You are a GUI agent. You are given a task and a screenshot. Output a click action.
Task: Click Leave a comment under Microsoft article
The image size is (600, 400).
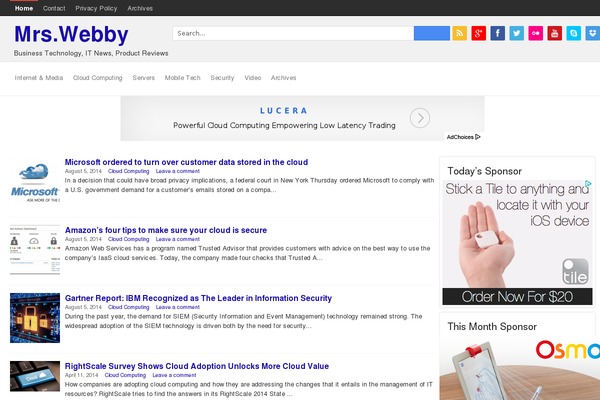pyautogui.click(x=178, y=171)
